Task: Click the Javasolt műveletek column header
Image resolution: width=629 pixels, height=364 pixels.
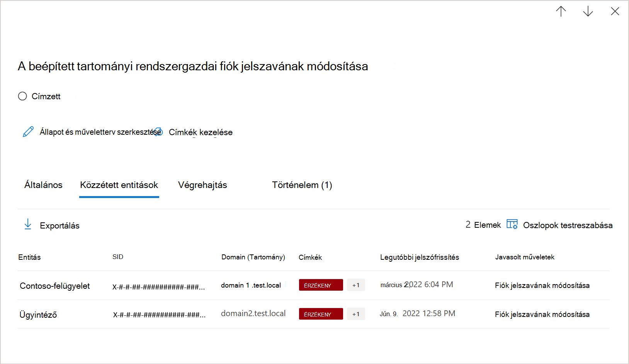Action: [525, 257]
